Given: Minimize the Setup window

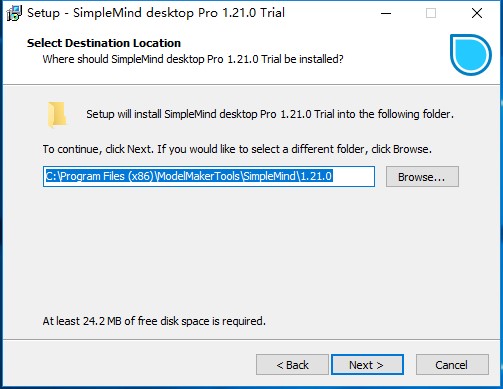Looking at the screenshot, I should [x=386, y=13].
